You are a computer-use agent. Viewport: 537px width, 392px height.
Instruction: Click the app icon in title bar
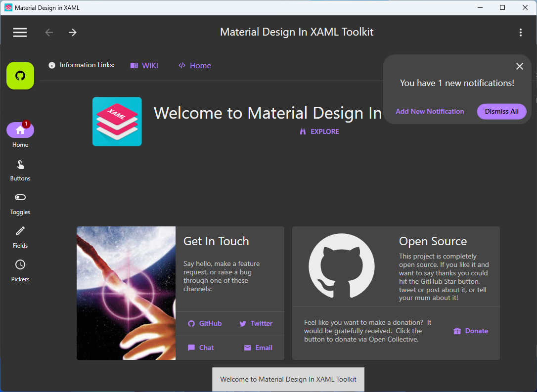click(x=8, y=7)
